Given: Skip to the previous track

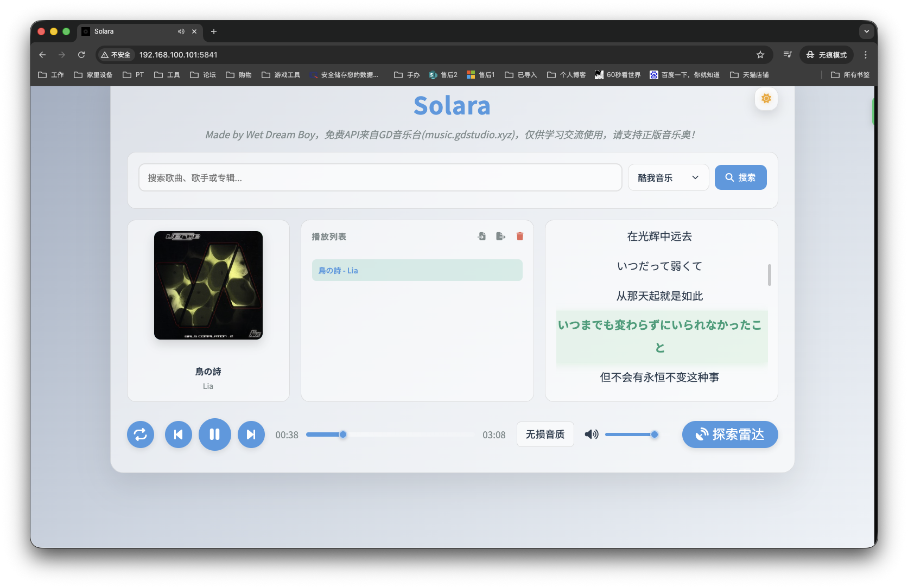Looking at the screenshot, I should coord(178,434).
